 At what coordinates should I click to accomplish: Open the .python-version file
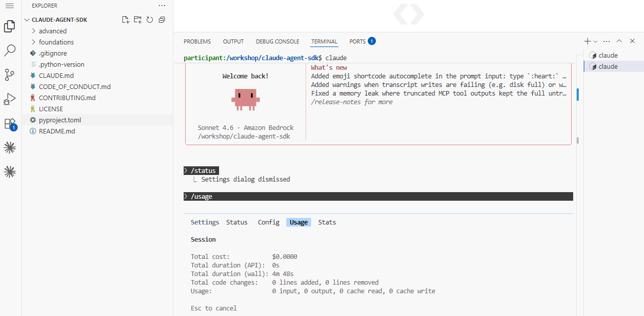click(97, 64)
